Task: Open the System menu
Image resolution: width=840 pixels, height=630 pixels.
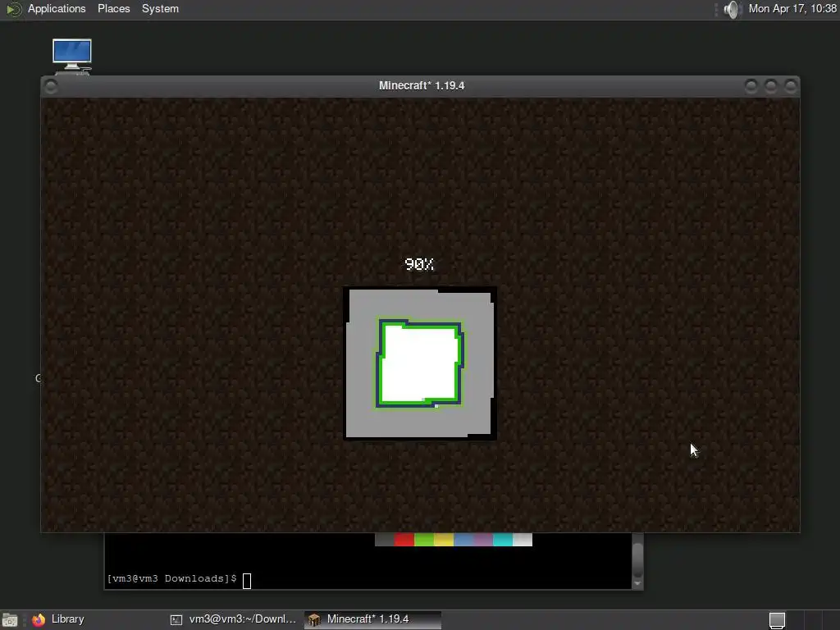Action: tap(160, 9)
